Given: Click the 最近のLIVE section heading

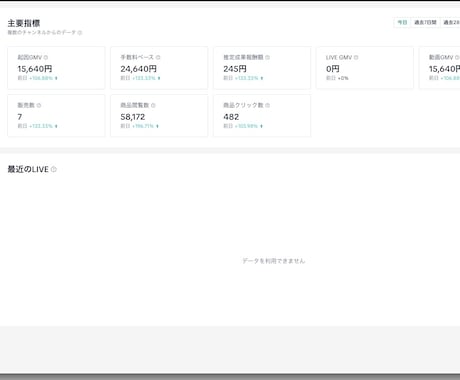Looking at the screenshot, I should point(28,169).
